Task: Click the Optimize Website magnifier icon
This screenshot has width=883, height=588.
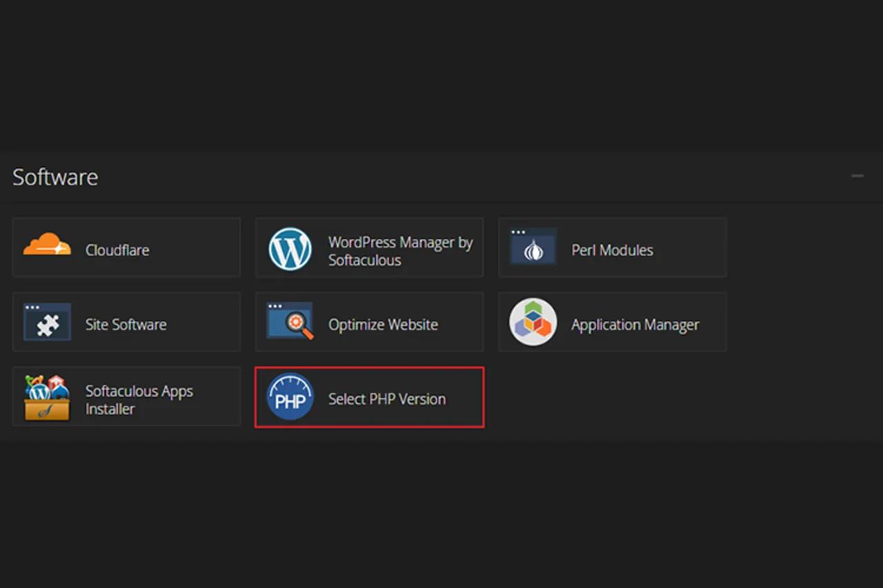Action: [290, 321]
